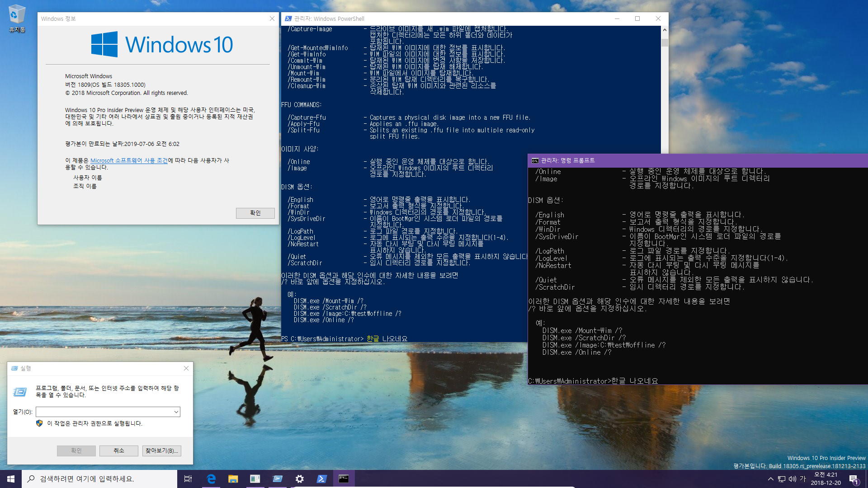Switch to PowerShell via taskbar icon

pyautogui.click(x=321, y=479)
